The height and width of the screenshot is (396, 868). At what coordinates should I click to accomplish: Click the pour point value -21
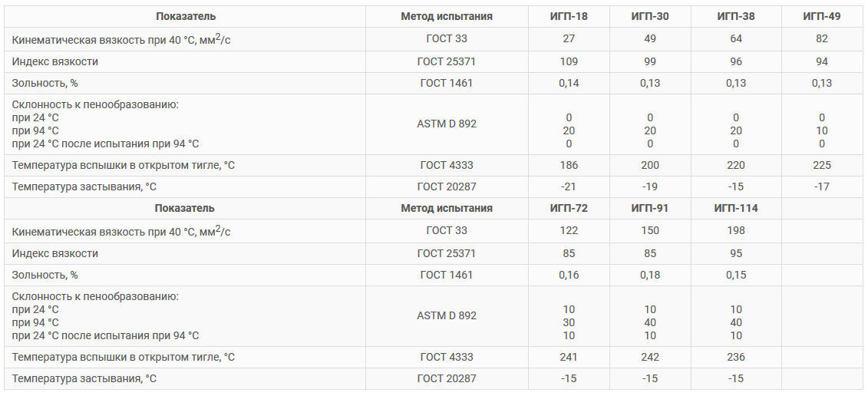click(x=569, y=187)
